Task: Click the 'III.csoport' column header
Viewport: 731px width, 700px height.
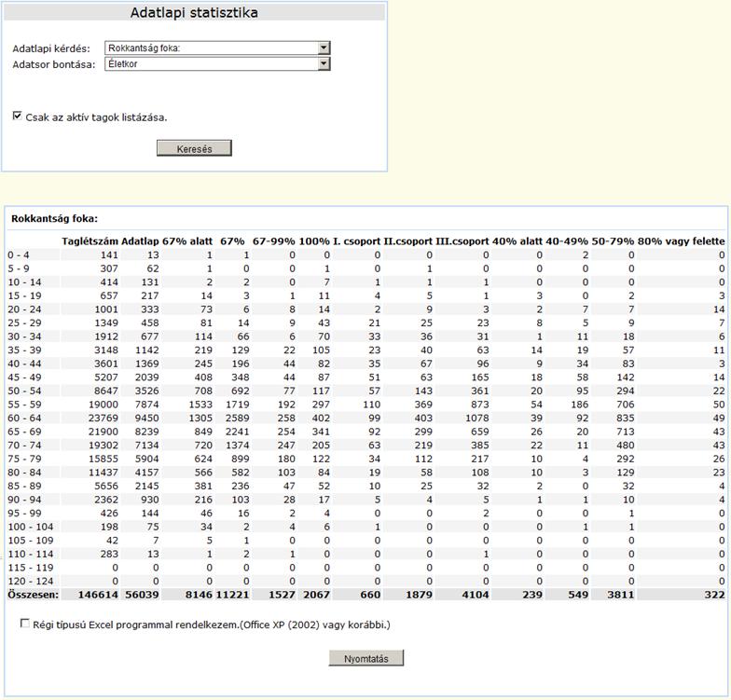Action: coord(462,241)
